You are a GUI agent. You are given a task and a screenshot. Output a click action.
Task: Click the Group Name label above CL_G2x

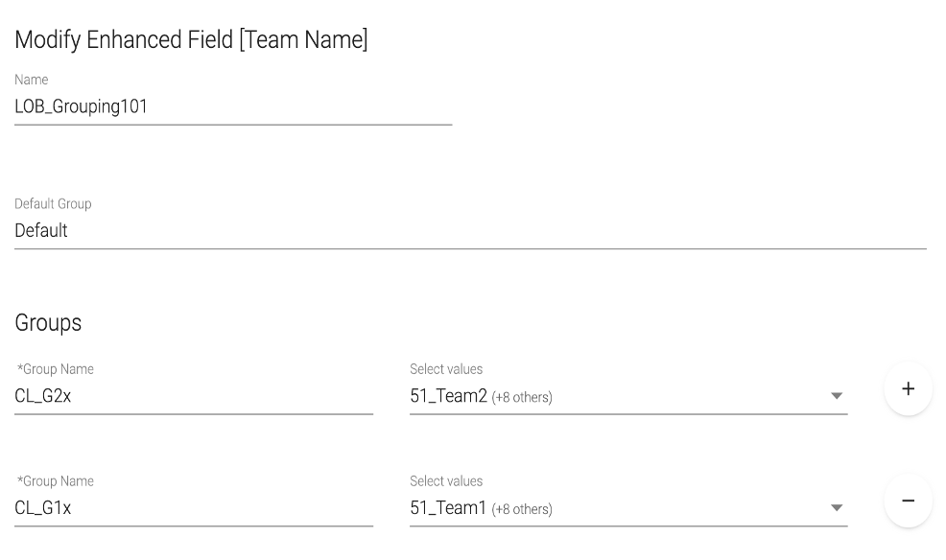(56, 369)
